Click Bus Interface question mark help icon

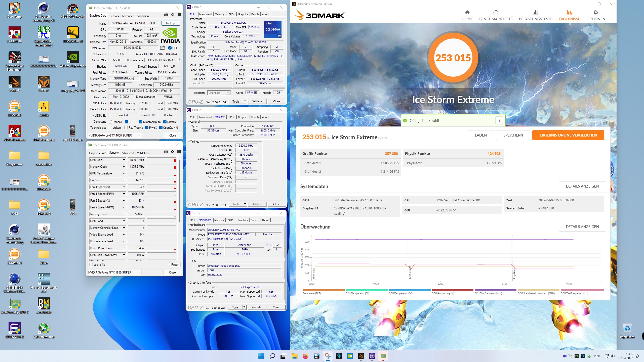pos(179,60)
